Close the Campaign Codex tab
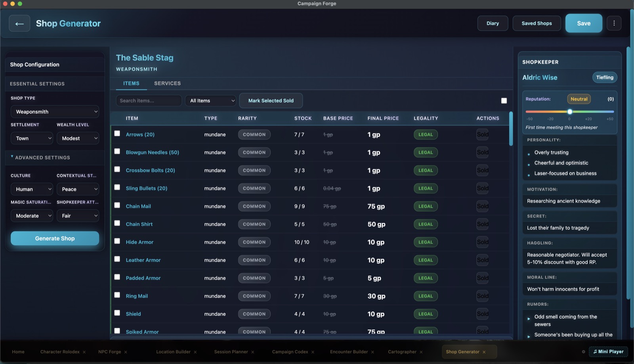 click(313, 352)
